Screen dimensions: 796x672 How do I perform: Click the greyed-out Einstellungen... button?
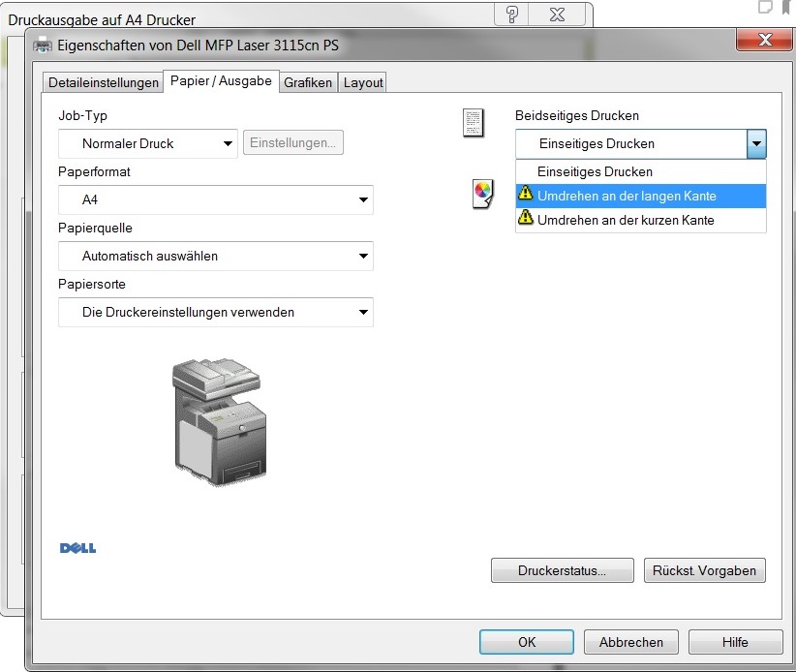[292, 142]
